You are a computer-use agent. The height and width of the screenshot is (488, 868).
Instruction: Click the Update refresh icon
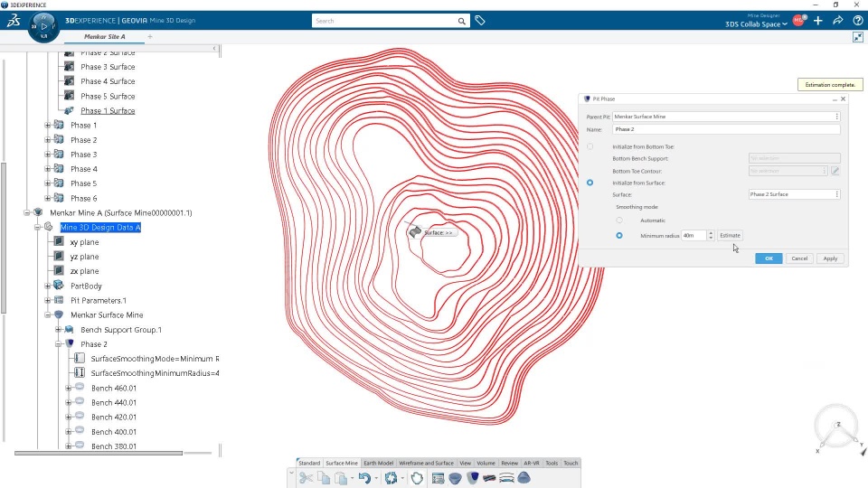coord(391,478)
